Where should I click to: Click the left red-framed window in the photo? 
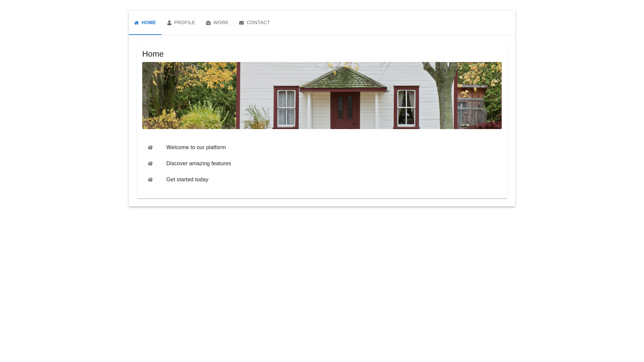pyautogui.click(x=286, y=107)
